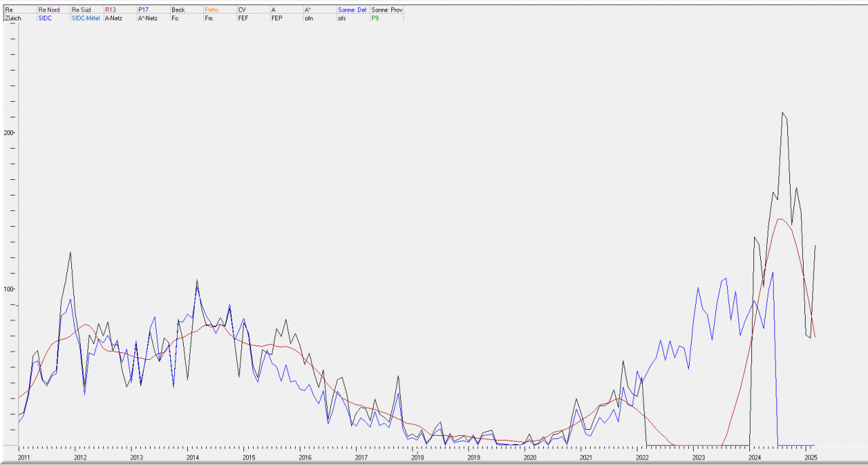This screenshot has height=465, width=868.
Task: Show the CV data series
Action: pyautogui.click(x=242, y=10)
